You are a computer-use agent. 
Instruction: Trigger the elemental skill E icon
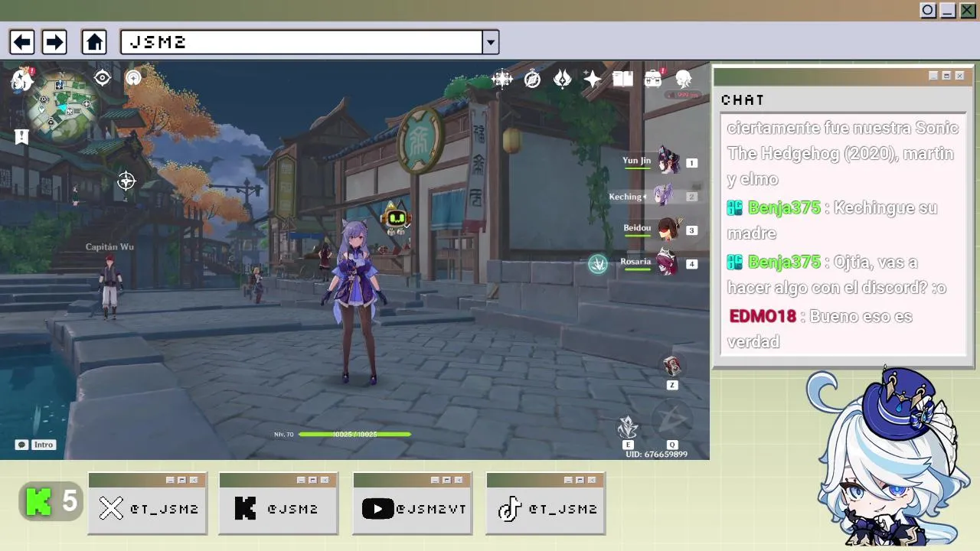pyautogui.click(x=628, y=428)
